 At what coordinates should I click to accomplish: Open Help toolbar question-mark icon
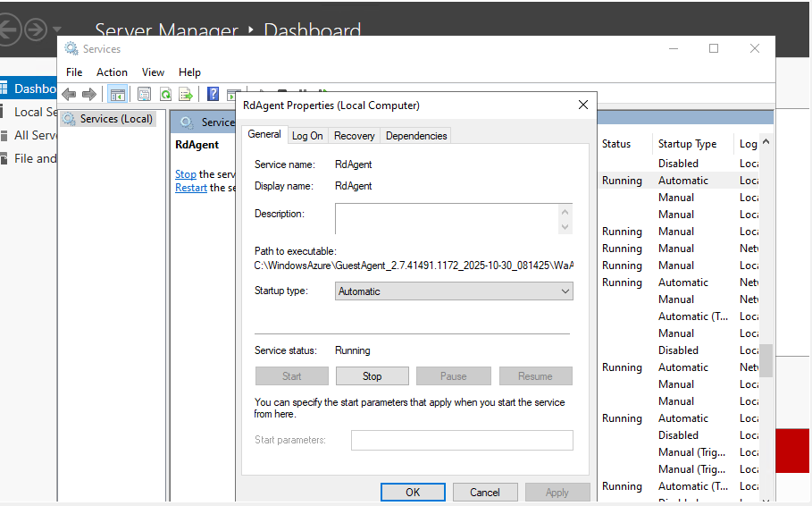(213, 94)
